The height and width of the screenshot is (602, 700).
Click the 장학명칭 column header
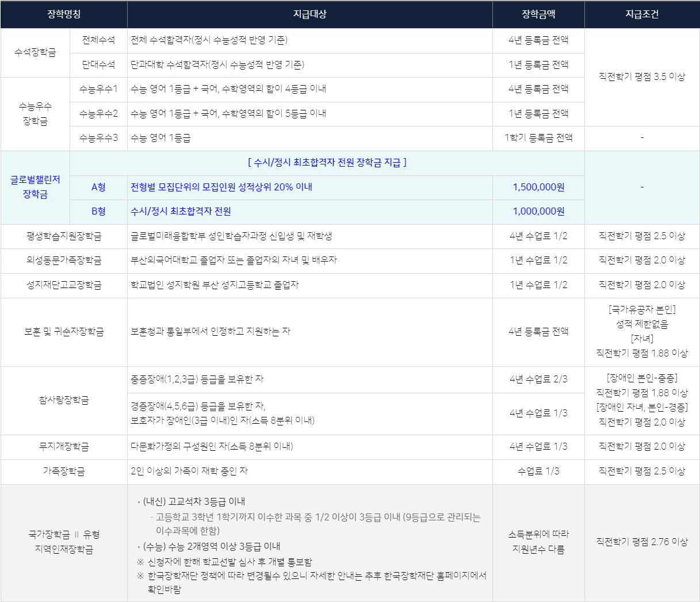point(64,14)
